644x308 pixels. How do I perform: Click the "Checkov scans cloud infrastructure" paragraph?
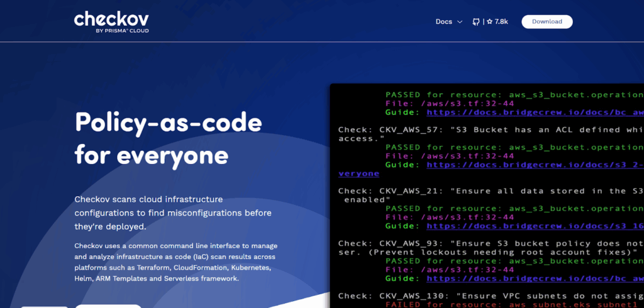173,212
